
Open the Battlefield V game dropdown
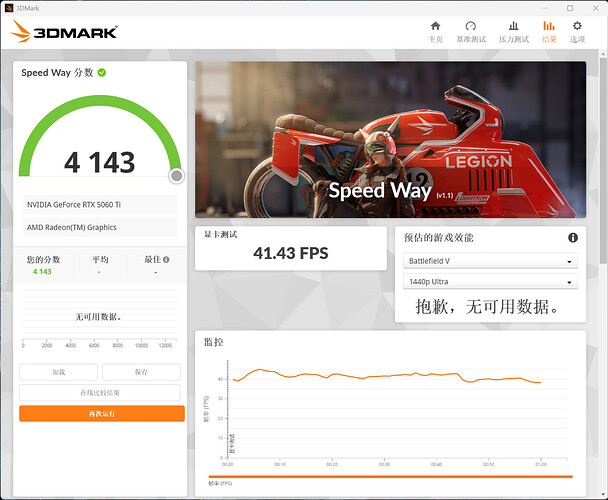point(490,261)
